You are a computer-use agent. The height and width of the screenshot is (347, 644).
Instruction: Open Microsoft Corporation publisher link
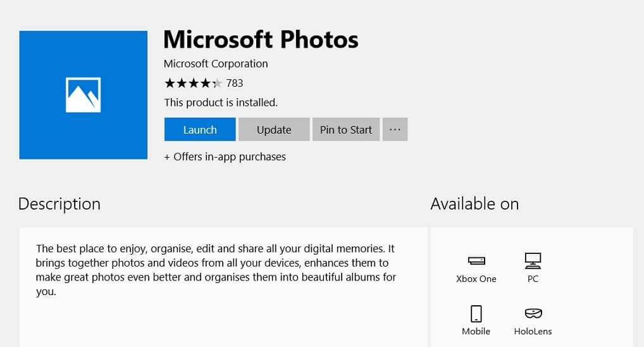(216, 64)
